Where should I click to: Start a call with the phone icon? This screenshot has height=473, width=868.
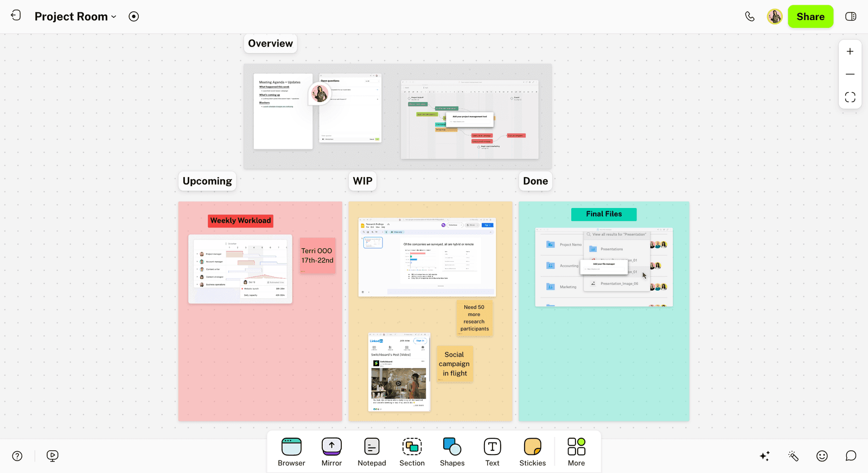click(x=750, y=16)
